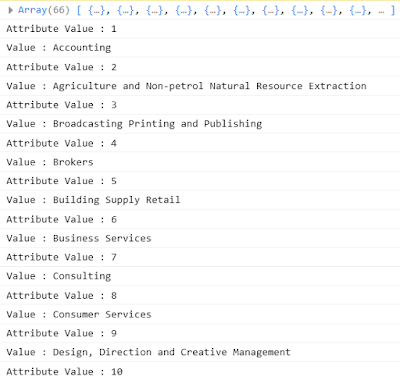
Task: Select the 'Attribute Value : 10' log line
Action: point(200,371)
